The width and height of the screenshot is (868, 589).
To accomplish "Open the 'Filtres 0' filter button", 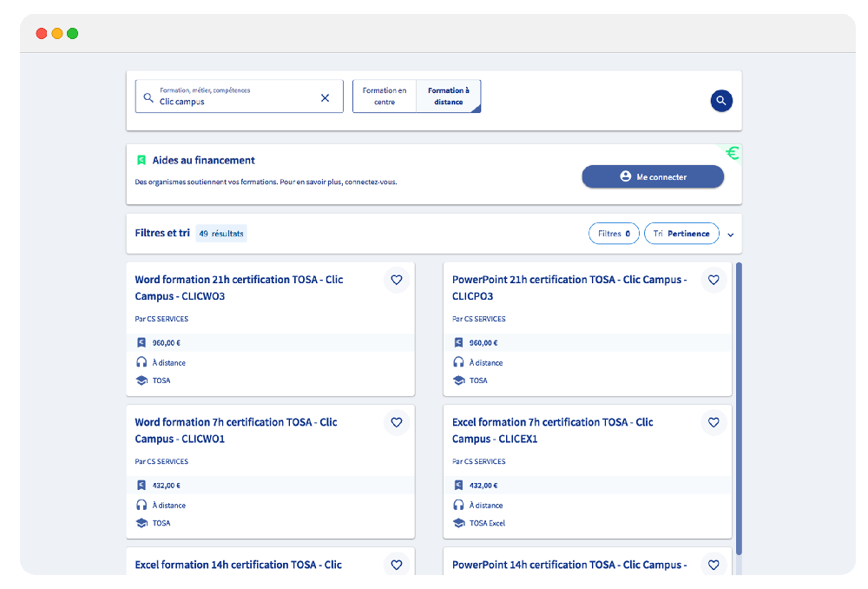I will pyautogui.click(x=614, y=234).
